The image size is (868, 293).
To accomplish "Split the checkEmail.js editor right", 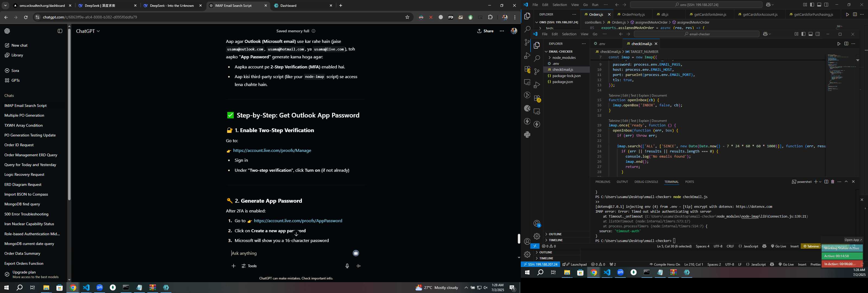I will pyautogui.click(x=846, y=44).
